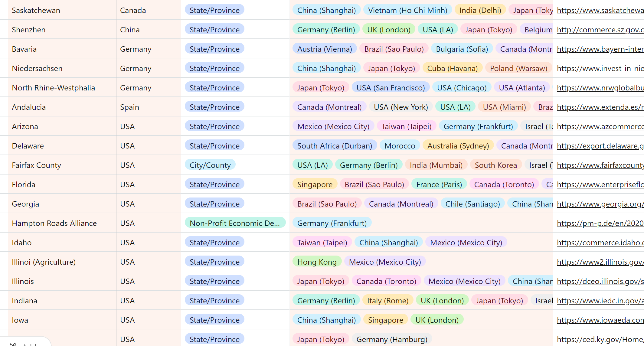Click the Spain country cell for Andalucia

(129, 107)
